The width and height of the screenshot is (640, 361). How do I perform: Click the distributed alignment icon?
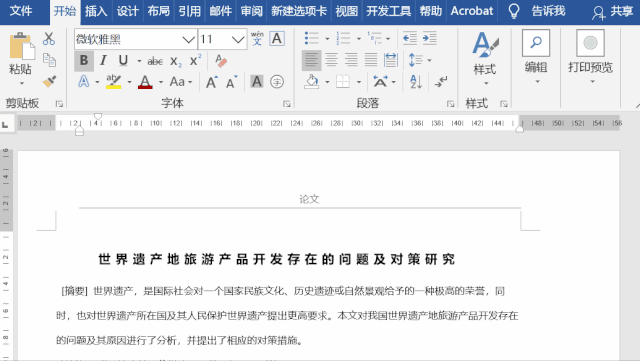[391, 60]
